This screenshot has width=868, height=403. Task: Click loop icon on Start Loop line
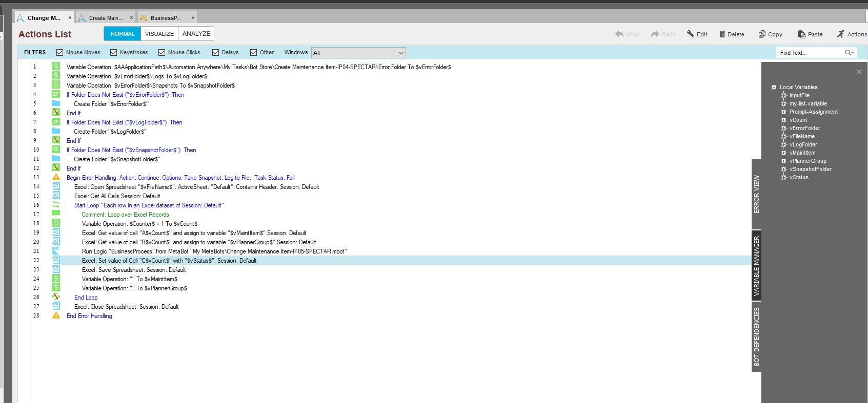56,205
